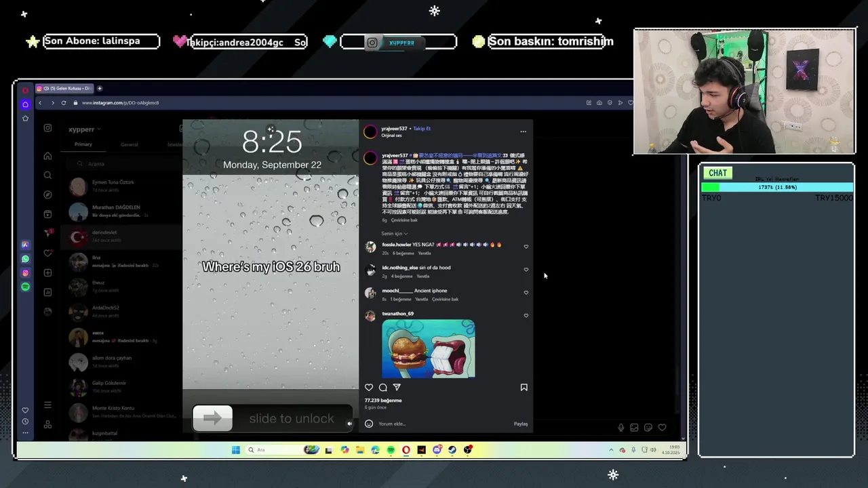Image resolution: width=868 pixels, height=488 pixels.
Task: Open Opera bookmarks pentagon icon
Action: [25, 119]
